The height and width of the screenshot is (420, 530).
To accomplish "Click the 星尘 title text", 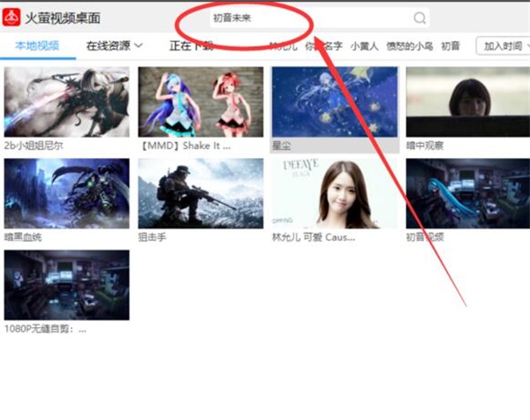I will tap(281, 146).
